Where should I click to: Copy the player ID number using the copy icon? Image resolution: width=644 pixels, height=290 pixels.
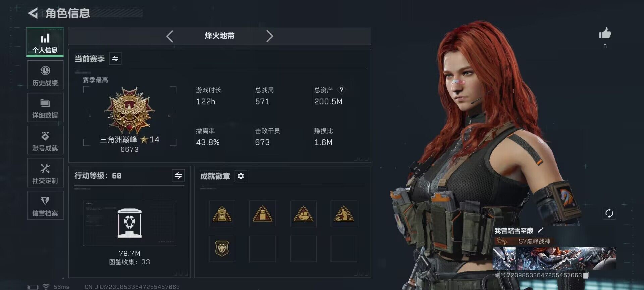tap(586, 275)
